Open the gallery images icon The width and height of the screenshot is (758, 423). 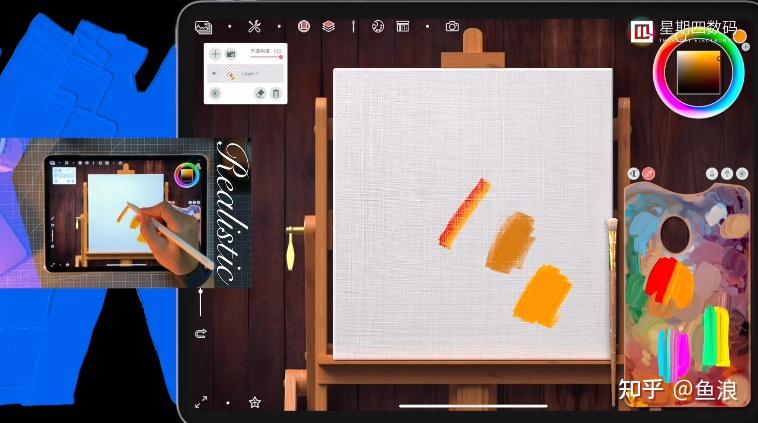click(x=204, y=28)
